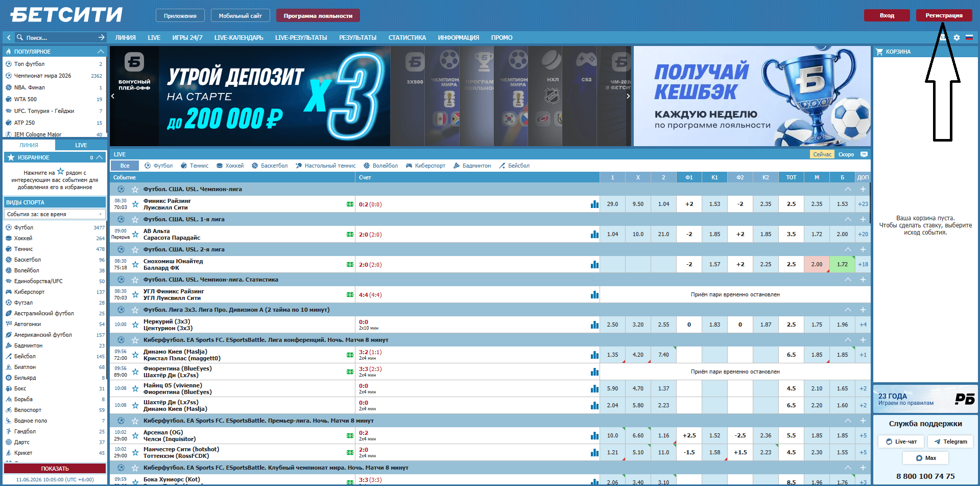Click the Регистрация button
The image size is (980, 486).
(x=944, y=15)
